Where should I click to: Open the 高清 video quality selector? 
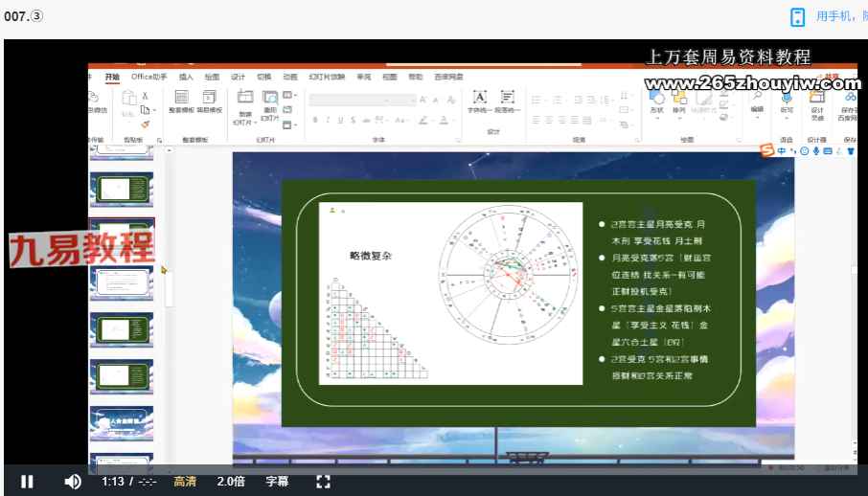[185, 482]
